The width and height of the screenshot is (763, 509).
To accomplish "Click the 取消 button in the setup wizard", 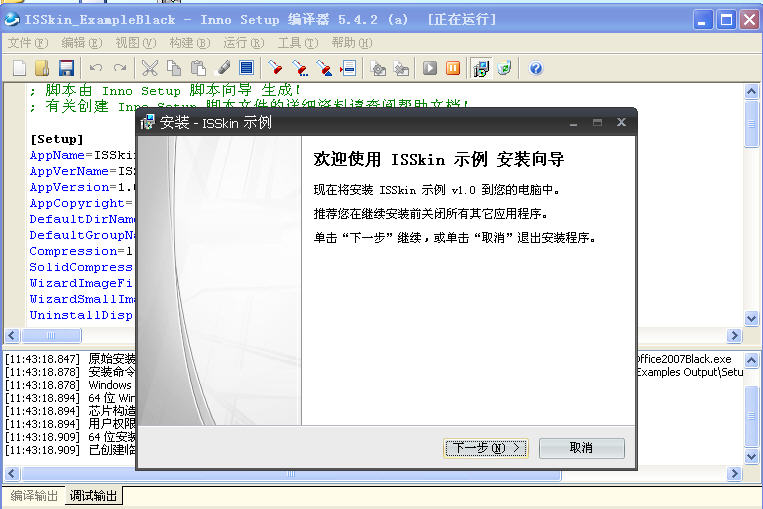I will 581,448.
